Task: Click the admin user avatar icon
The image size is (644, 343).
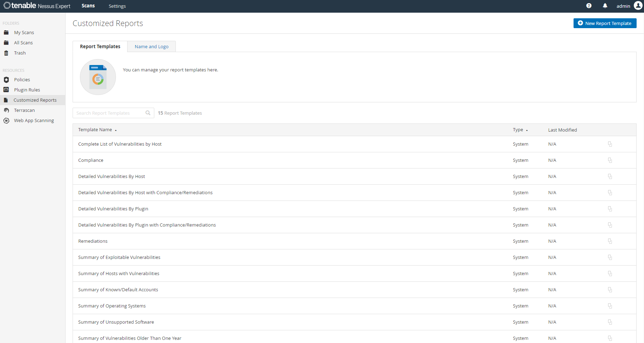Action: click(638, 6)
